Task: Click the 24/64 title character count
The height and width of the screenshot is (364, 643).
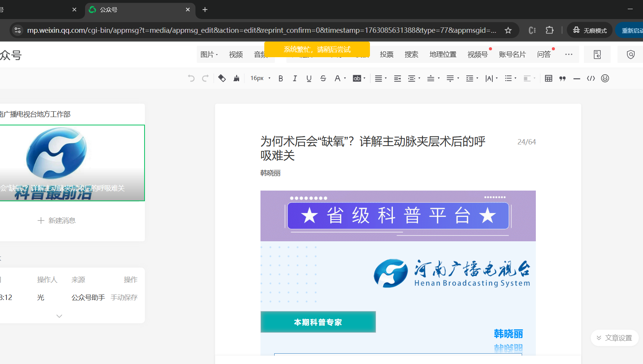Action: tap(527, 142)
